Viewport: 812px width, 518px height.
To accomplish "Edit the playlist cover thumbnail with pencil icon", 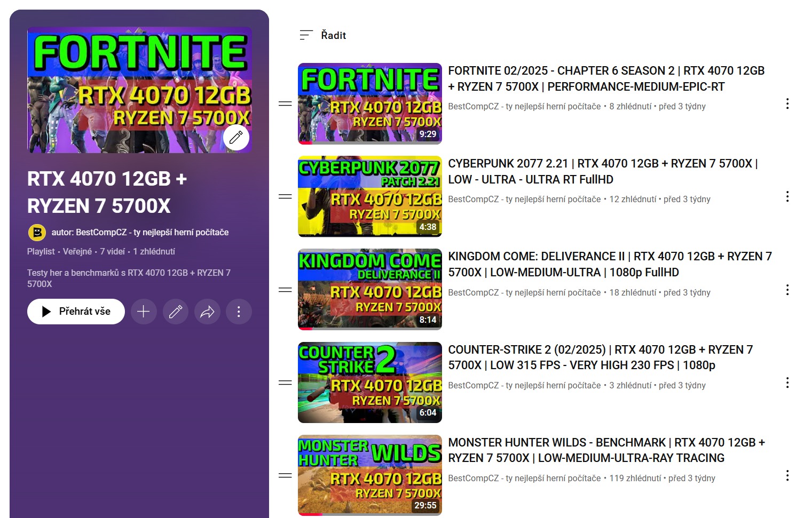I will [x=236, y=138].
